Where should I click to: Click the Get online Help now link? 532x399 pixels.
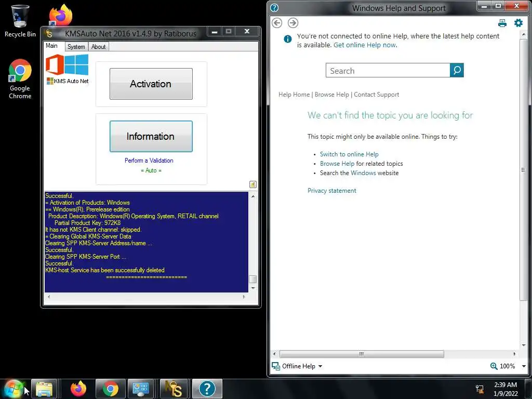364,45
